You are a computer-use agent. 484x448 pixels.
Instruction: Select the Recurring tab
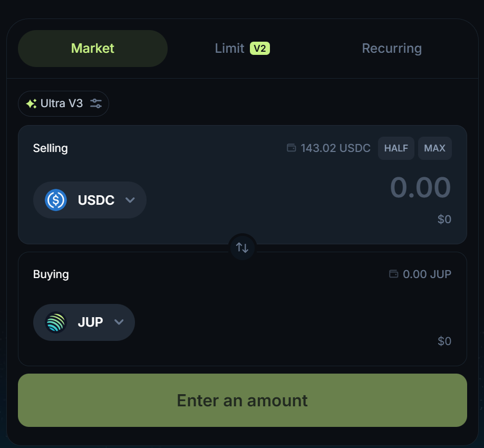click(392, 49)
